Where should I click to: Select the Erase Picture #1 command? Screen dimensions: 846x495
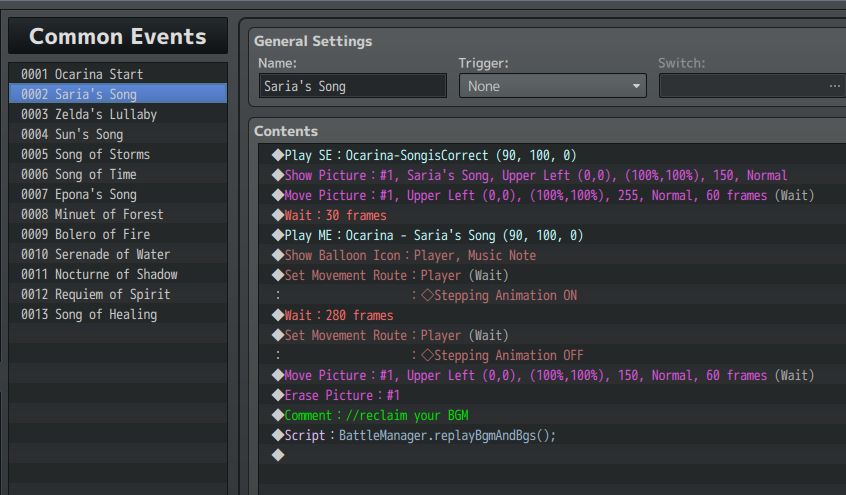coord(552,395)
